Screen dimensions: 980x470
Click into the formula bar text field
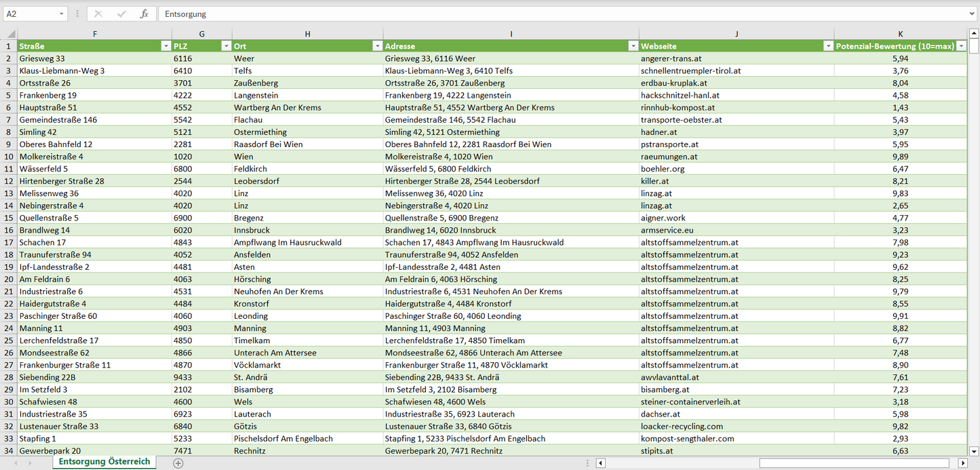click(563, 14)
